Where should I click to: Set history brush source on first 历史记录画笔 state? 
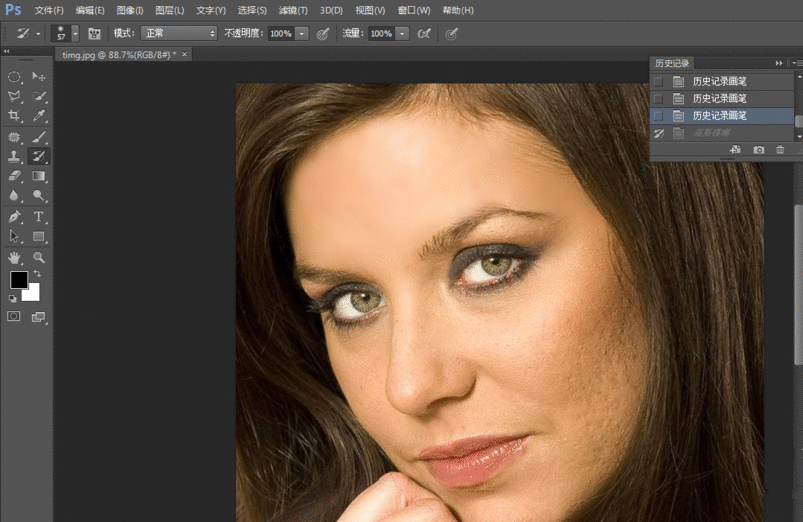click(658, 81)
